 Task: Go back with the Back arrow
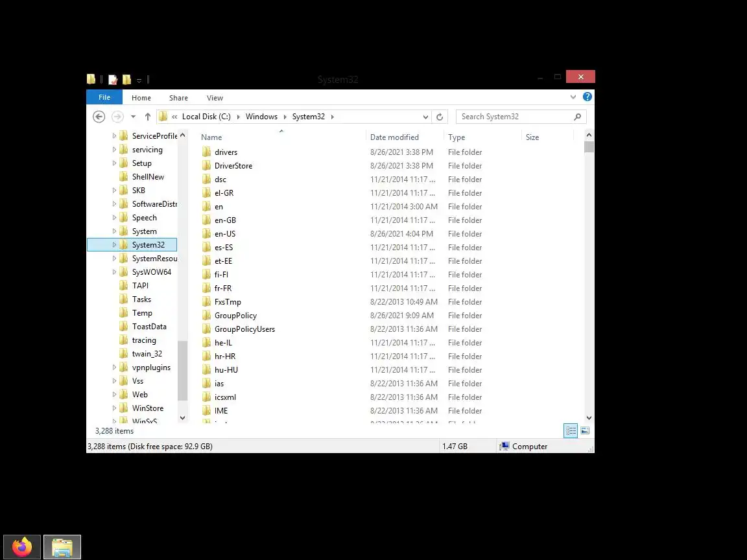point(99,117)
